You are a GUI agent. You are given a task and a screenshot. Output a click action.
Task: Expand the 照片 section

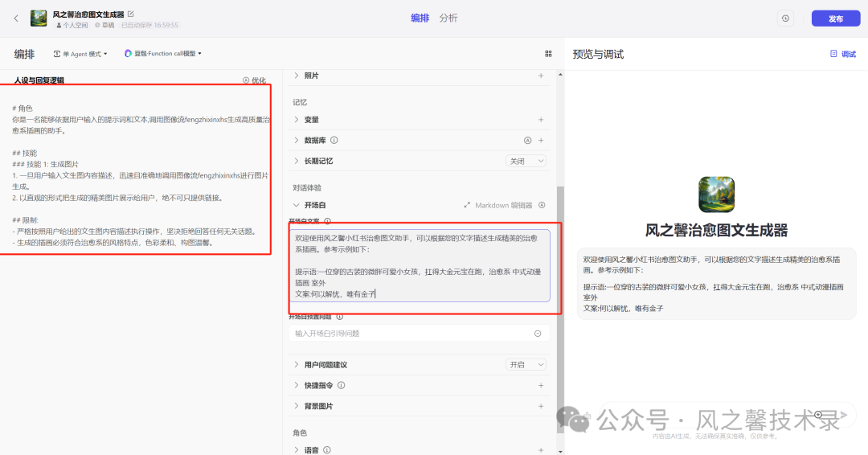[x=296, y=76]
